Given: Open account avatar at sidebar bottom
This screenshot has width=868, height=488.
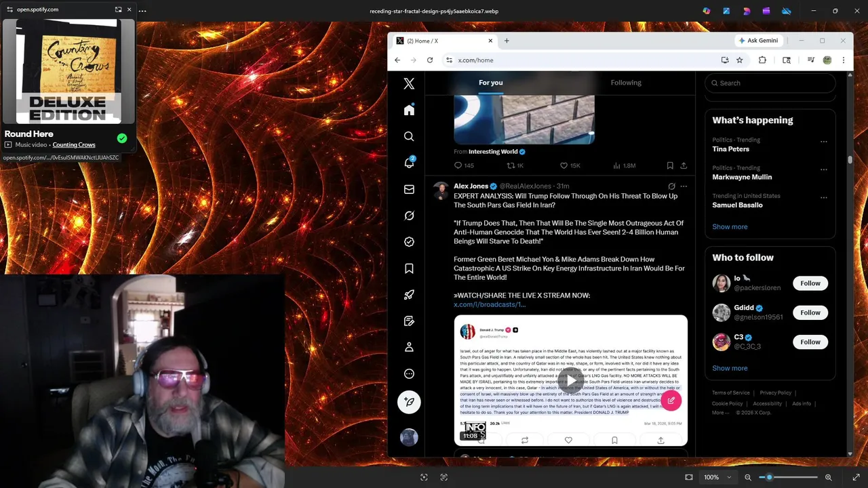Looking at the screenshot, I should [409, 437].
